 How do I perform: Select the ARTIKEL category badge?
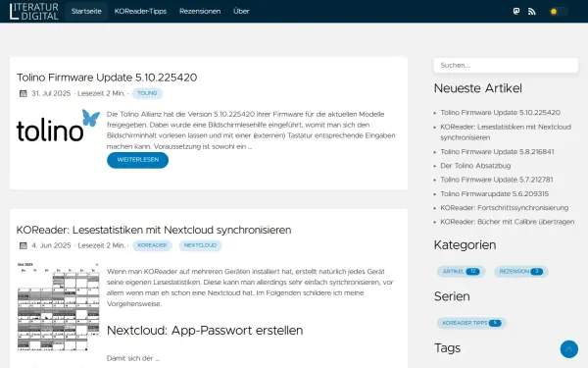(461, 272)
